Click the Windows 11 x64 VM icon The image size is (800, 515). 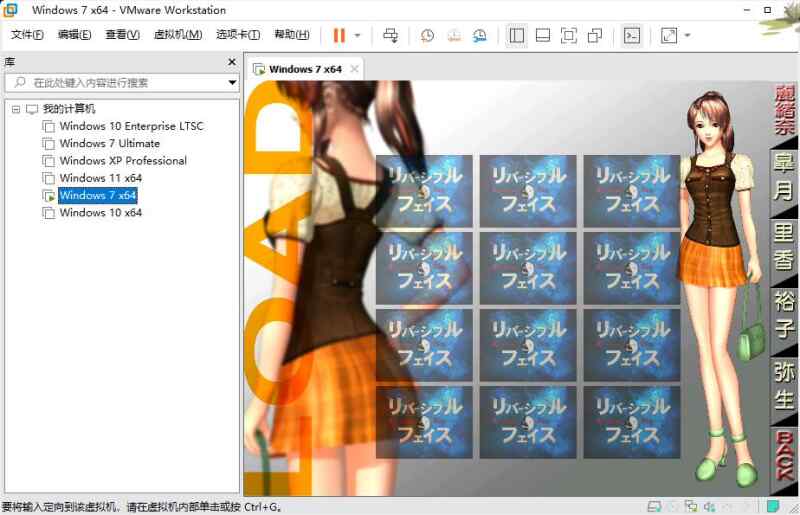tap(48, 179)
